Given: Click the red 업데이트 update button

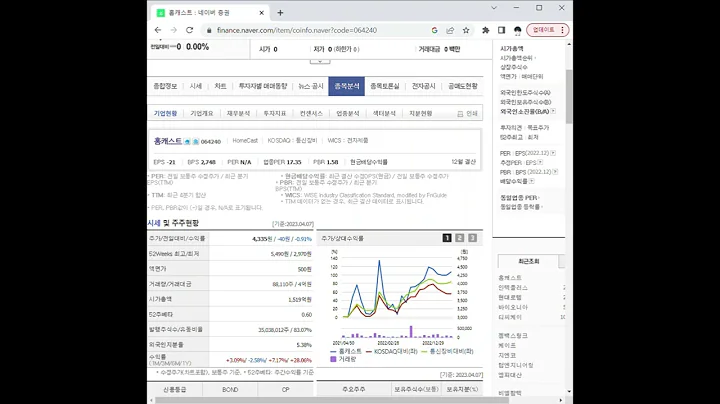Looking at the screenshot, I should pyautogui.click(x=548, y=30).
